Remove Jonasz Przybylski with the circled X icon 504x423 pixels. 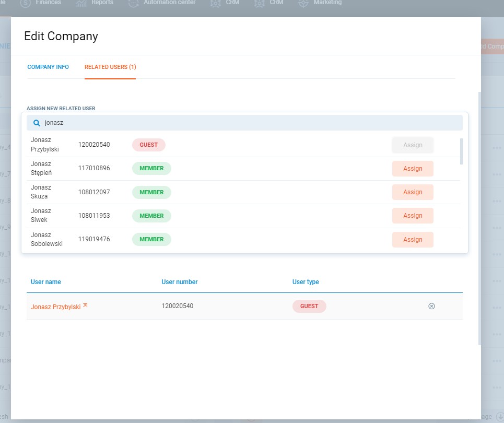(x=431, y=307)
